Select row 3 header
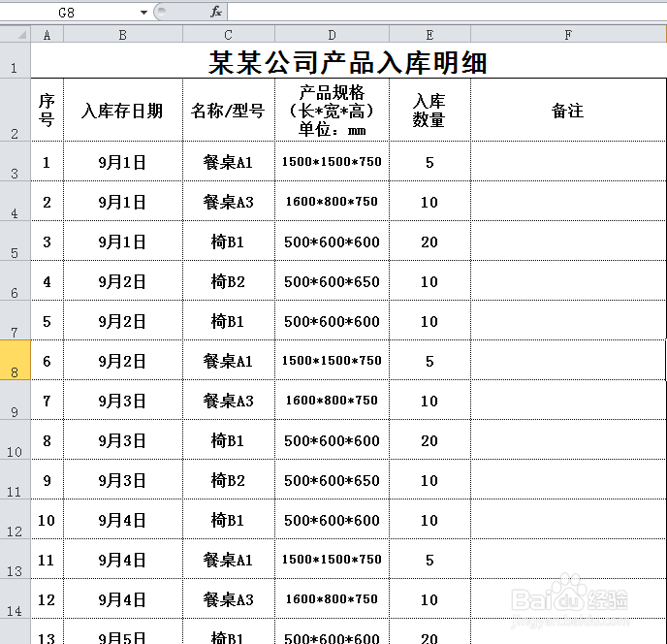Viewport: 667px width, 644px height. [x=15, y=161]
